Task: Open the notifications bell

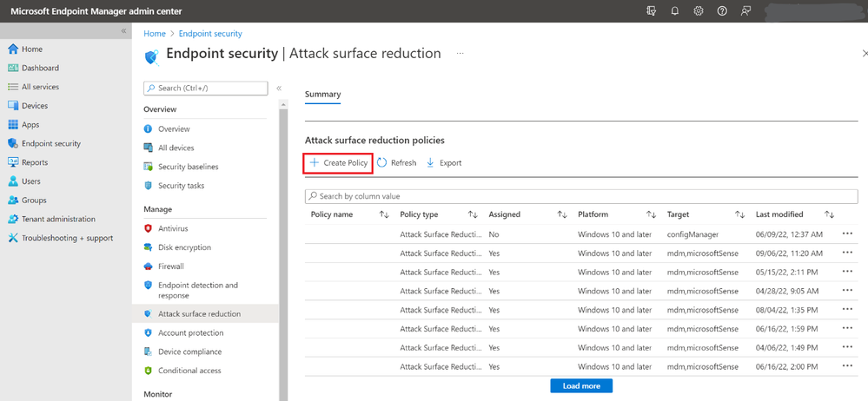Action: 675,11
